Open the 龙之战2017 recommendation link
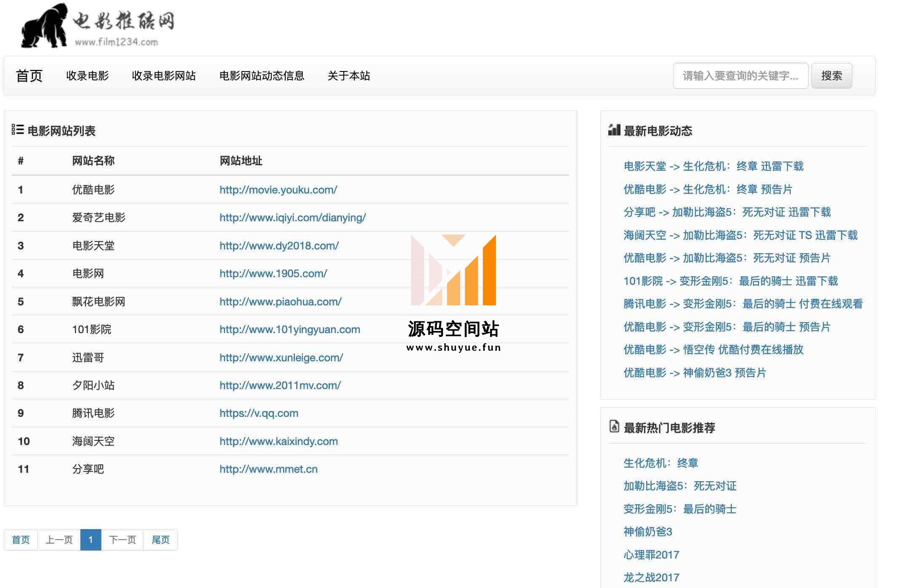 [x=651, y=577]
